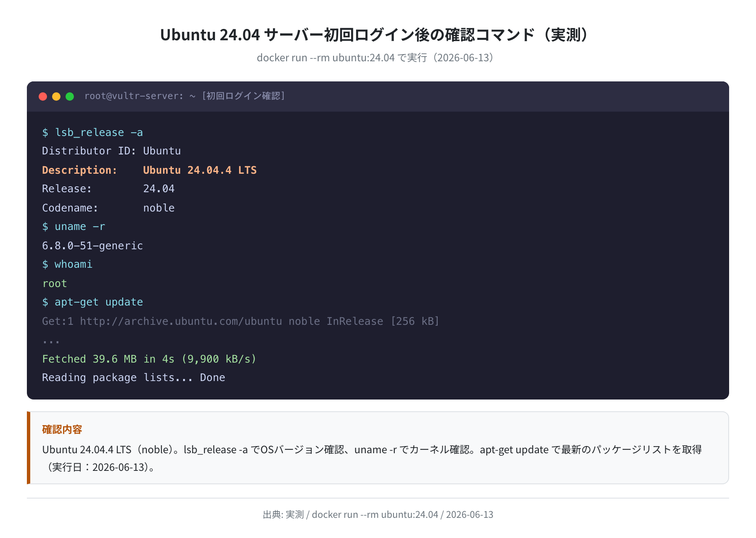Click the Reading package lists... Done line
Viewport: 756px width, 538px height.
pos(134,378)
